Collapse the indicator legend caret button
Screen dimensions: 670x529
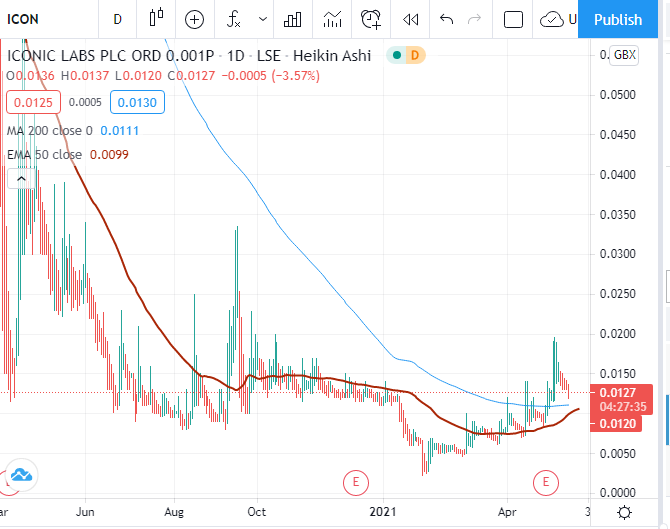[x=21, y=179]
